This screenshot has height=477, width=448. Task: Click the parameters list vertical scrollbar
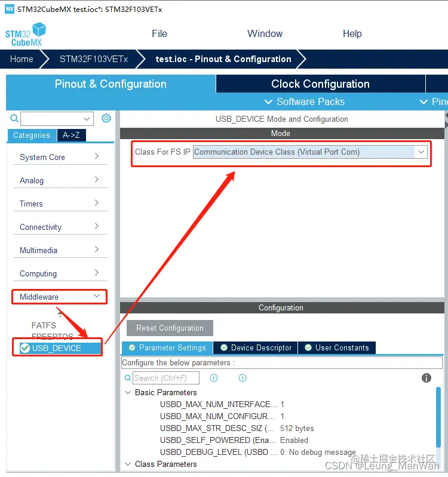coord(438,417)
